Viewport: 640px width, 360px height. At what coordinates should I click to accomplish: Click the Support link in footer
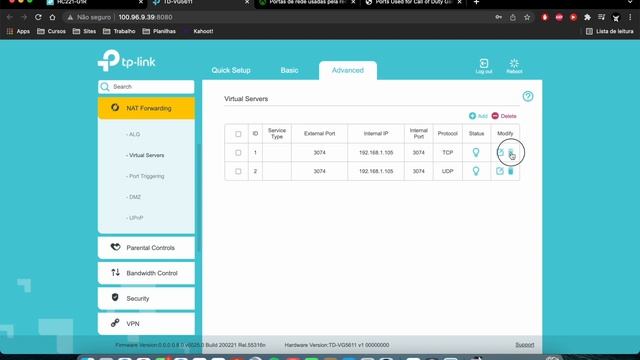pos(524,345)
